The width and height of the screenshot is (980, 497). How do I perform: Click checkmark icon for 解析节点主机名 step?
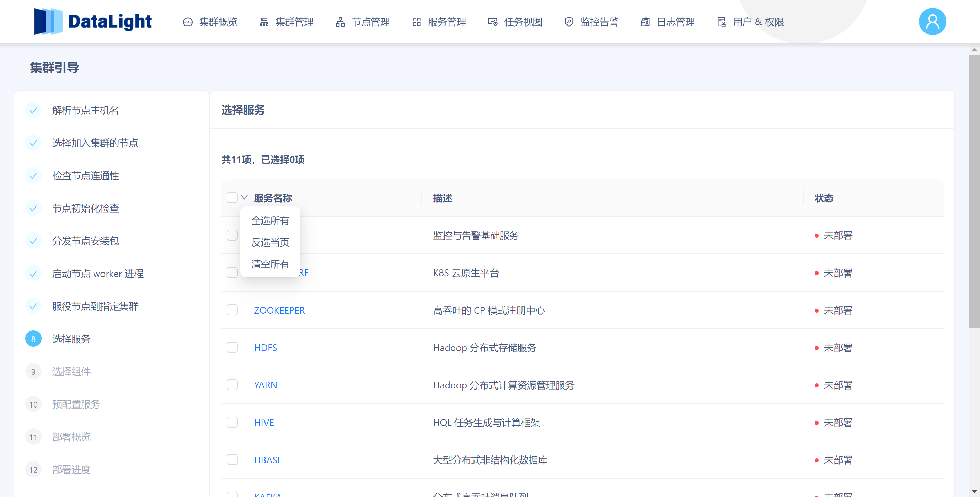[33, 110]
